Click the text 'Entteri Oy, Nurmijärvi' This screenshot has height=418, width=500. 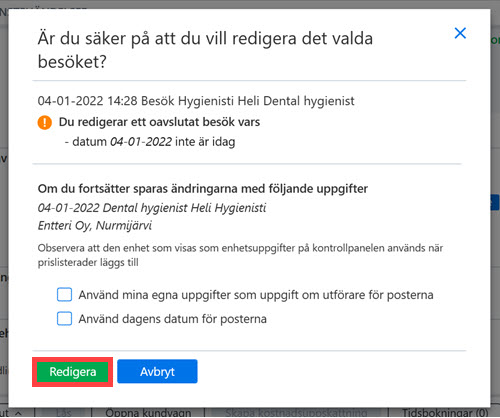(95, 226)
